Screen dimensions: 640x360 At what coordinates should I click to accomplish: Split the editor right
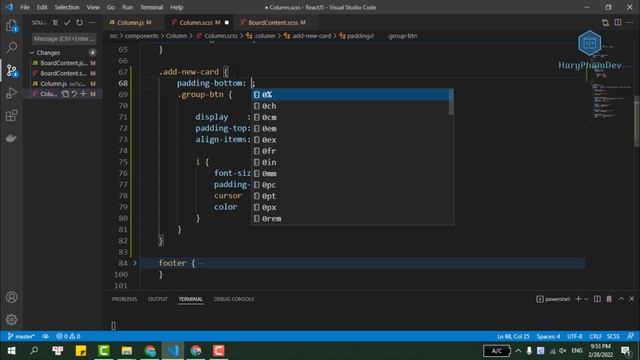point(618,22)
